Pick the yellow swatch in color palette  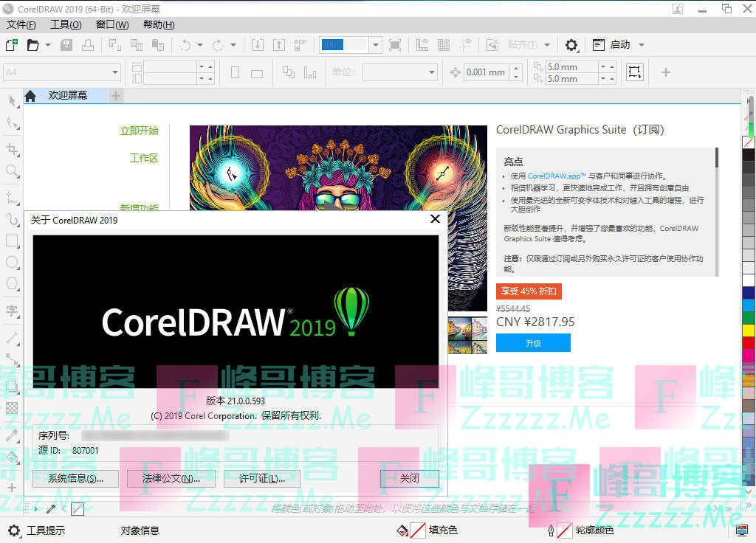(x=749, y=330)
